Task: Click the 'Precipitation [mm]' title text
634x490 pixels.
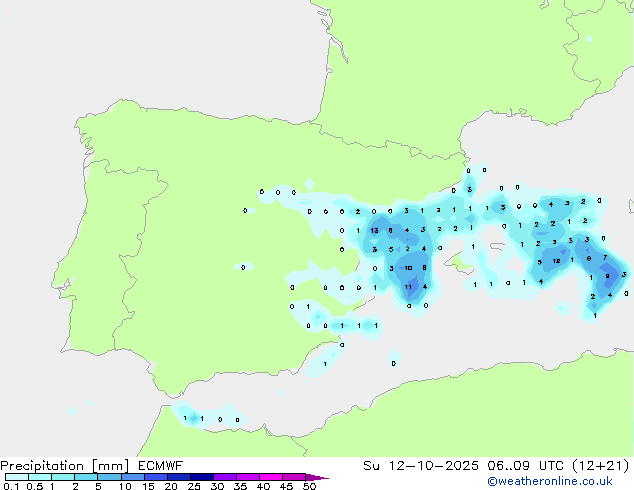Action: click(x=65, y=466)
